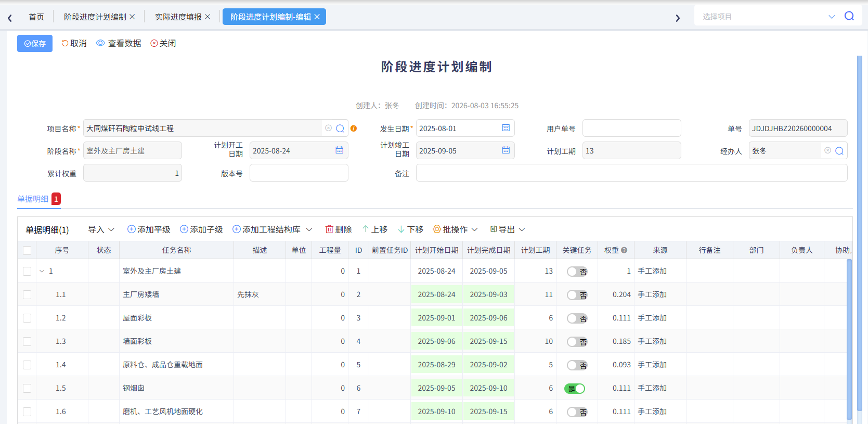
Task: Click the 保存 button
Action: 35,43
